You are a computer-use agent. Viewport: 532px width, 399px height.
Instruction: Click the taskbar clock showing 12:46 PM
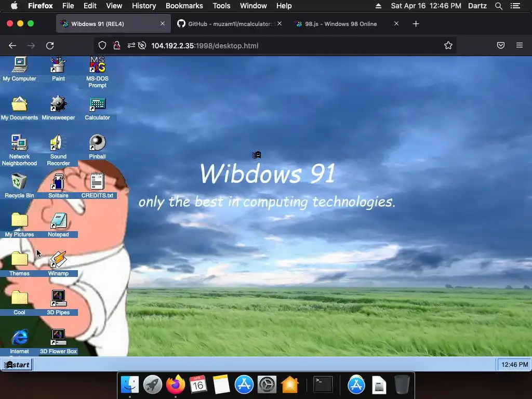514,365
